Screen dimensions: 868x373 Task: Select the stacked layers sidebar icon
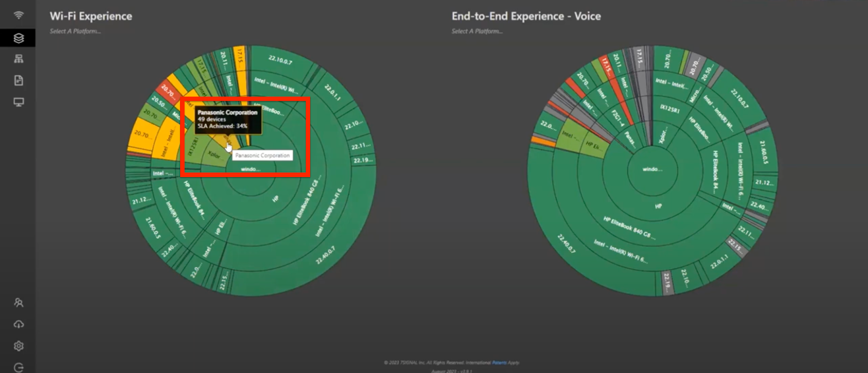pos(18,38)
